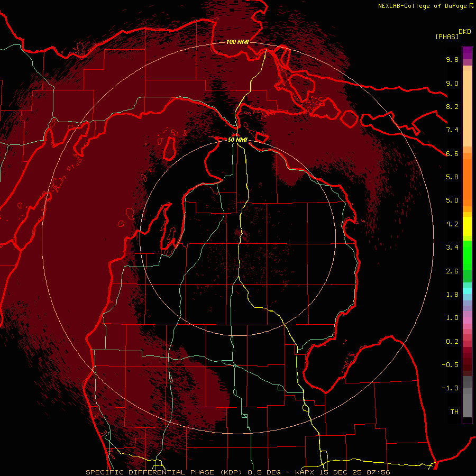This screenshot has height=476, width=476.
Task: Click the -0.5 scale value
Action: tap(450, 365)
